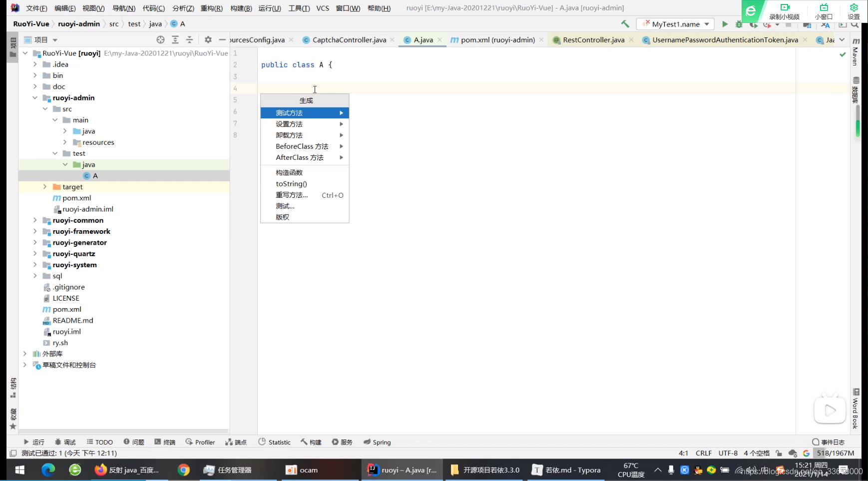Choose 重写方法... in the generate menu

305,195
